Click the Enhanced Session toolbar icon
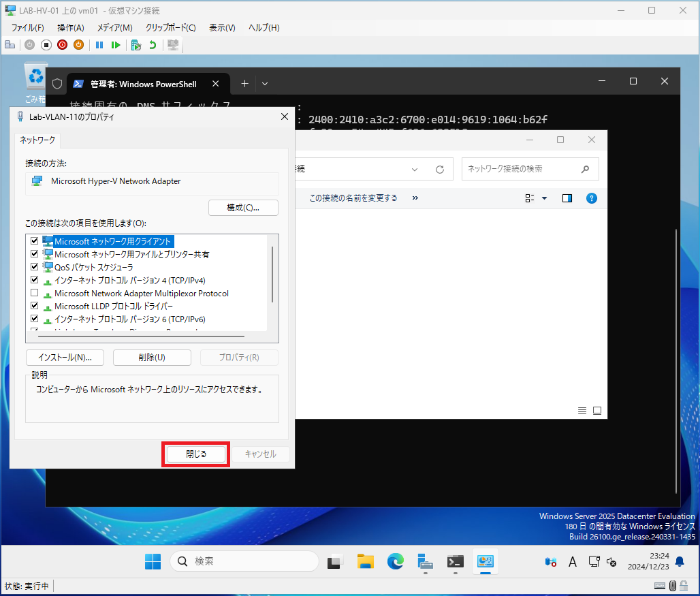Image resolution: width=700 pixels, height=596 pixels. [173, 45]
